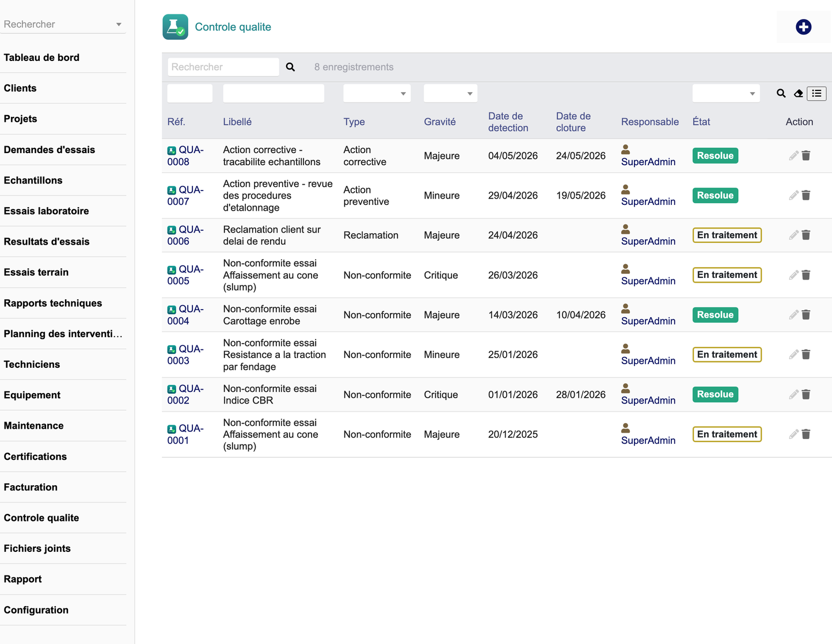Go to Clients menu item

(20, 88)
